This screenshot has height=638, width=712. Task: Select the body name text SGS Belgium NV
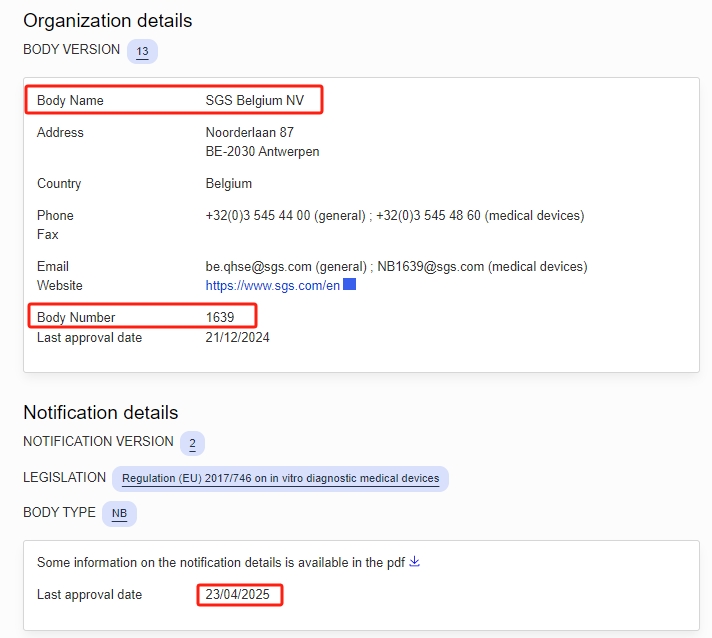tap(255, 100)
